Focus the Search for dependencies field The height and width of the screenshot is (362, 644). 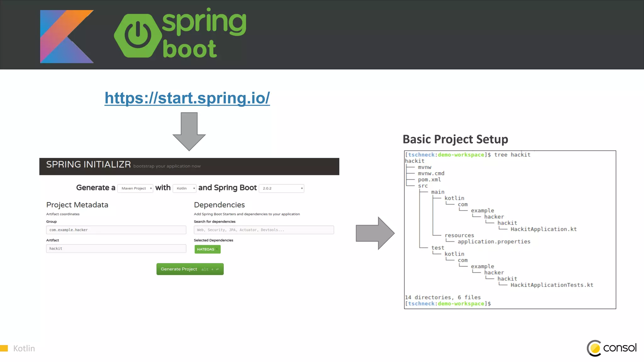point(264,230)
